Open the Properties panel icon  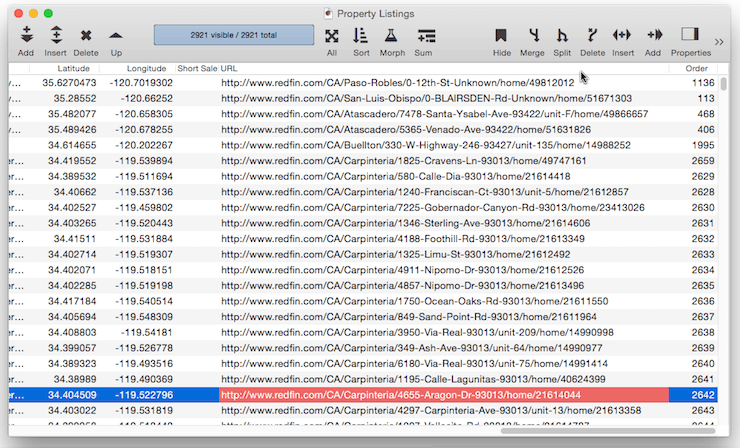(x=690, y=34)
